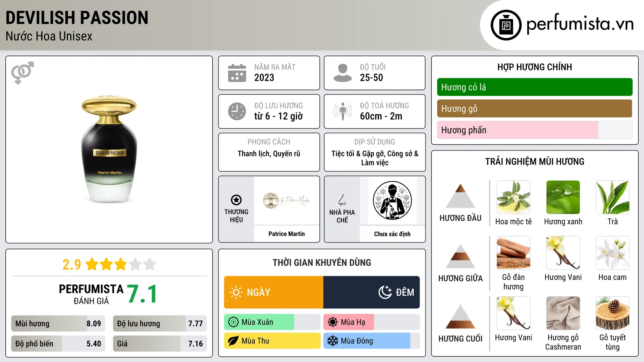Screen dimensions: 644x362
Task: Click the perfumista.vn perfume bottle logo
Action: point(506,25)
